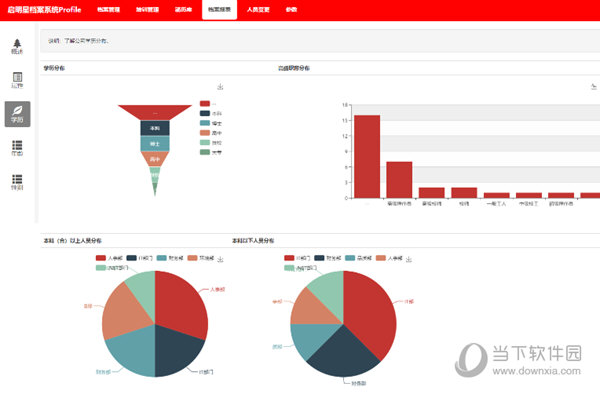600x394 pixels.
Task: Click the tallest bar in bar chart
Action: coord(367,156)
